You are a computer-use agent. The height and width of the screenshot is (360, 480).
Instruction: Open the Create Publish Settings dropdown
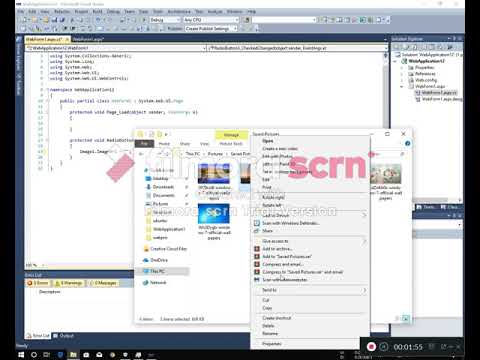coord(211,29)
